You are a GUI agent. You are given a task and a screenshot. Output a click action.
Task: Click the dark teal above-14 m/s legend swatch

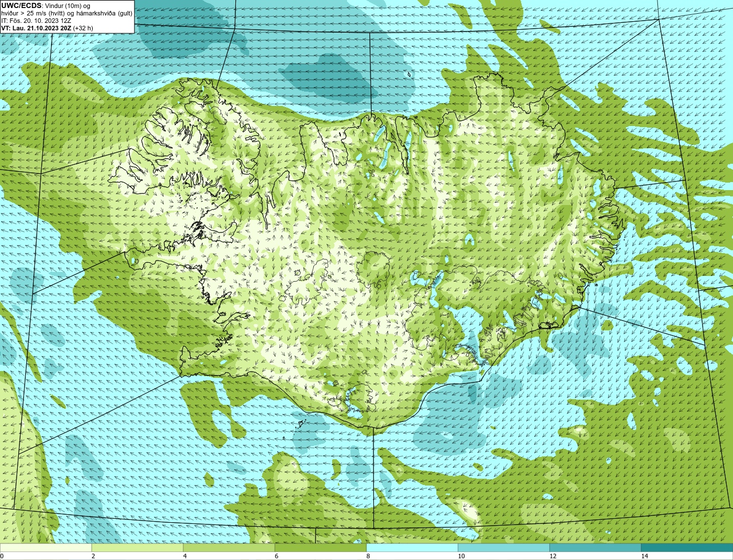coord(687,547)
